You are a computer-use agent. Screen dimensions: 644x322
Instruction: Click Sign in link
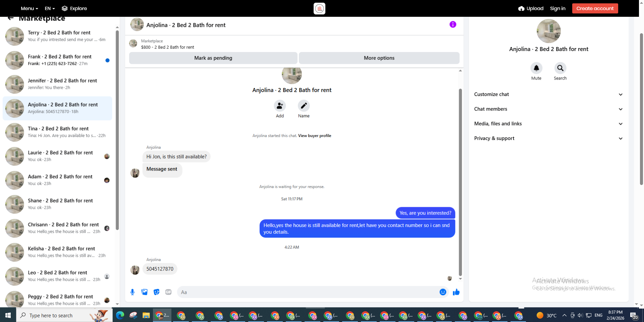point(557,8)
